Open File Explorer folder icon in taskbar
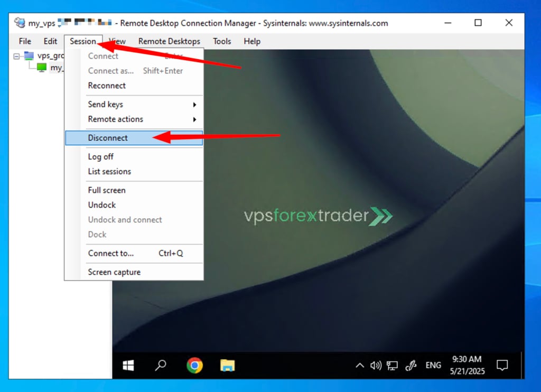This screenshot has height=392, width=541. point(227,366)
